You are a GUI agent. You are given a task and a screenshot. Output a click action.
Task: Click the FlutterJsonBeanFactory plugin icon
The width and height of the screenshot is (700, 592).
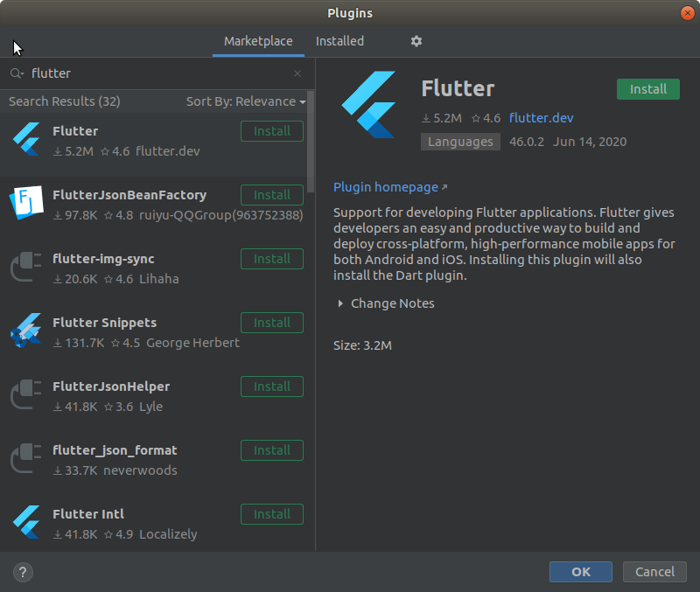[25, 202]
